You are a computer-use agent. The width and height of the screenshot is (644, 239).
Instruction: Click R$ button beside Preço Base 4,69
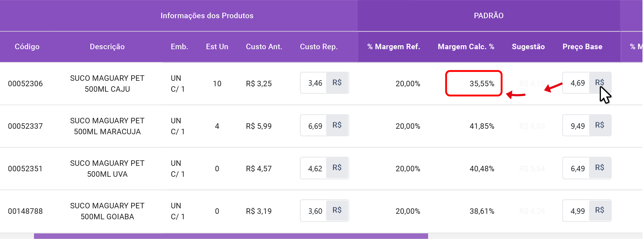tap(600, 83)
